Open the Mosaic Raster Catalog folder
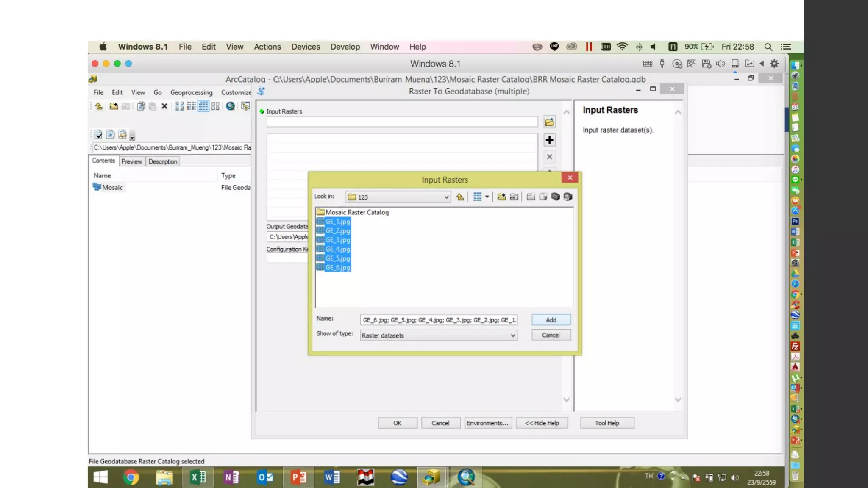 pyautogui.click(x=356, y=212)
